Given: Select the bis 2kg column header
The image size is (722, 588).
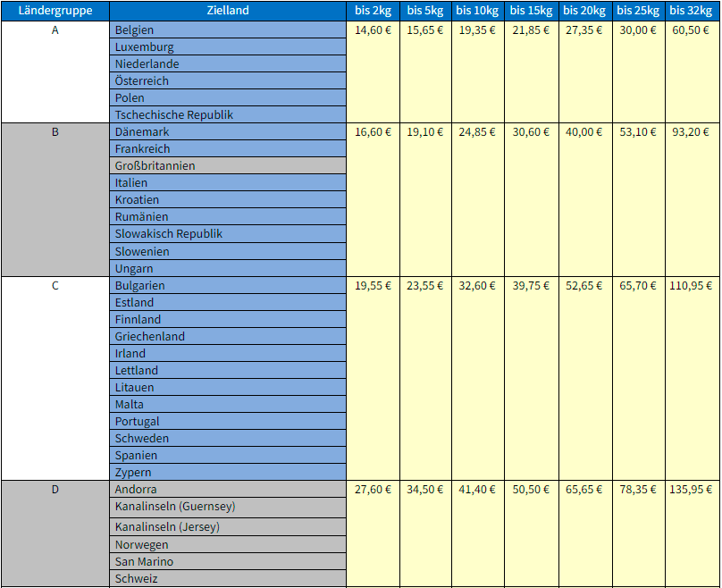Looking at the screenshot, I should [373, 11].
